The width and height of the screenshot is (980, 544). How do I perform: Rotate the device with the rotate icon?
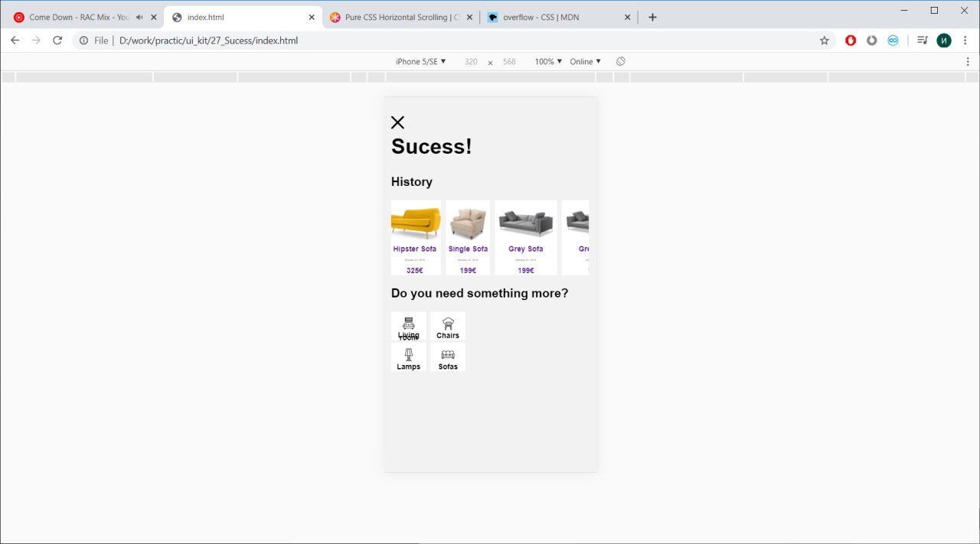621,61
